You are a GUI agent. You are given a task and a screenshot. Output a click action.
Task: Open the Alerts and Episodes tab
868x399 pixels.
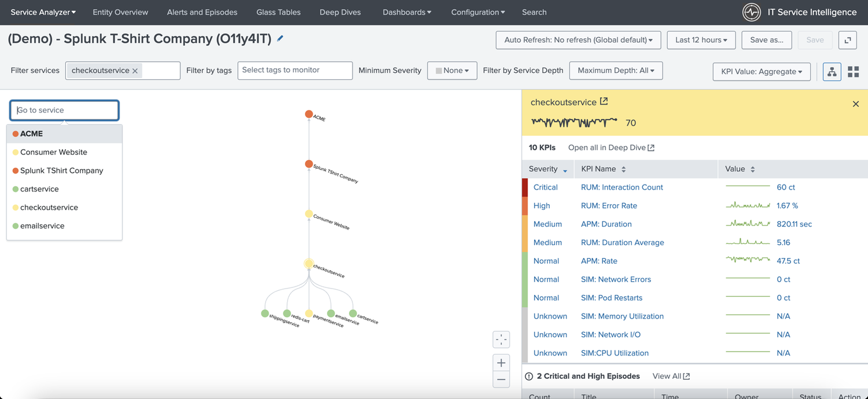click(x=202, y=12)
